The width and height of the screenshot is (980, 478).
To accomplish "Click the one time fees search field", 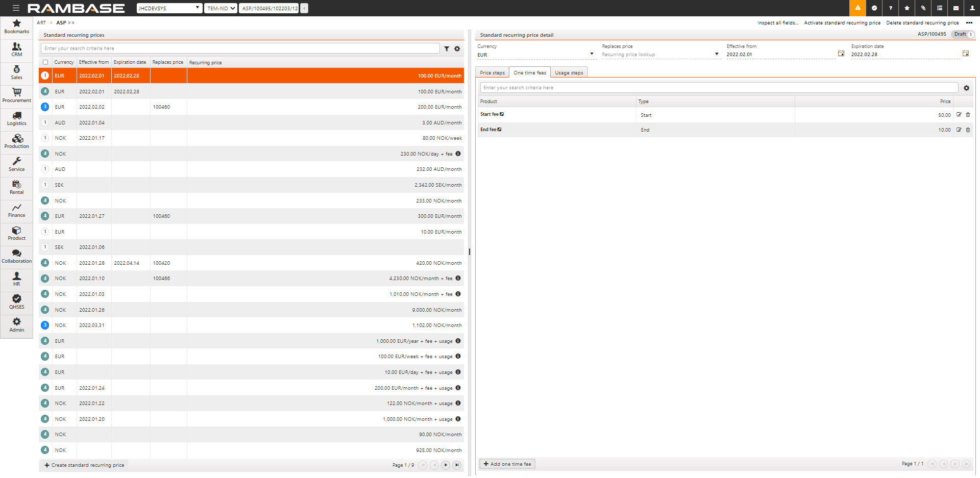I will click(719, 88).
